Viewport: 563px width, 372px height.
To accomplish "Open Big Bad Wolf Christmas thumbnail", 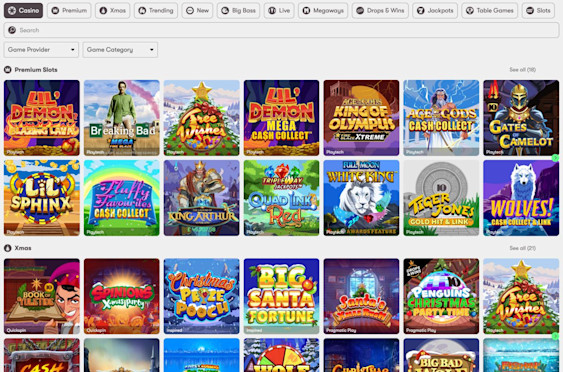I will click(441, 355).
